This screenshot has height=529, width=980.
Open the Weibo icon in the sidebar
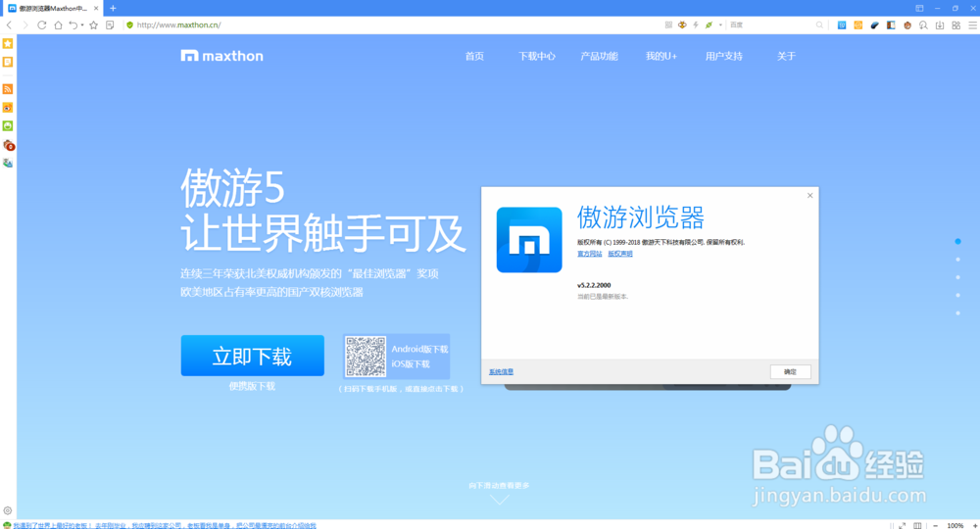pos(8,108)
